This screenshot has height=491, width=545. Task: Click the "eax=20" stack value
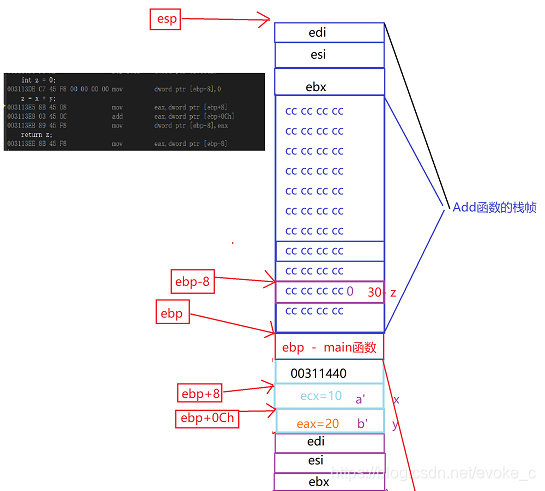click(x=318, y=424)
